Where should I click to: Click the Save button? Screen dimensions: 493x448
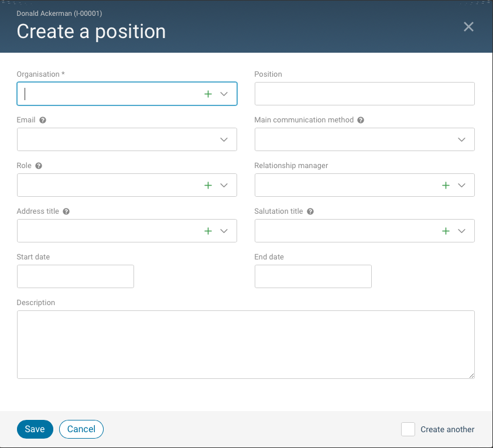pyautogui.click(x=35, y=429)
